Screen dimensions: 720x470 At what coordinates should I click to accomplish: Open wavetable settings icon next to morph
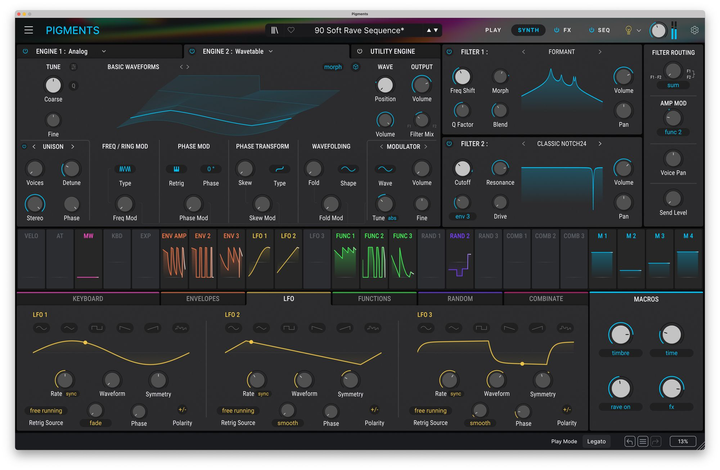click(355, 67)
